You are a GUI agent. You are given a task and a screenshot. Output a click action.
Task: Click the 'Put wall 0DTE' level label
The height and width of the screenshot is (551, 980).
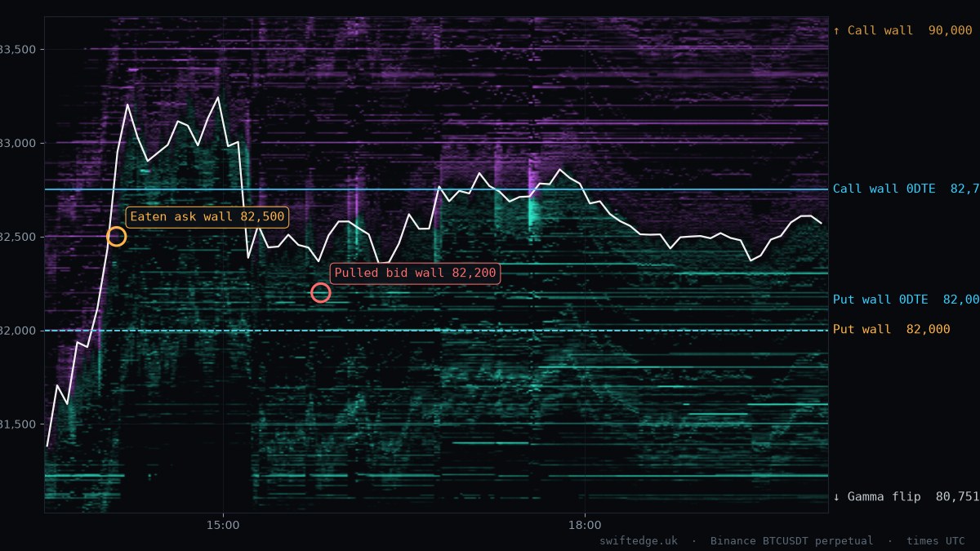click(906, 300)
